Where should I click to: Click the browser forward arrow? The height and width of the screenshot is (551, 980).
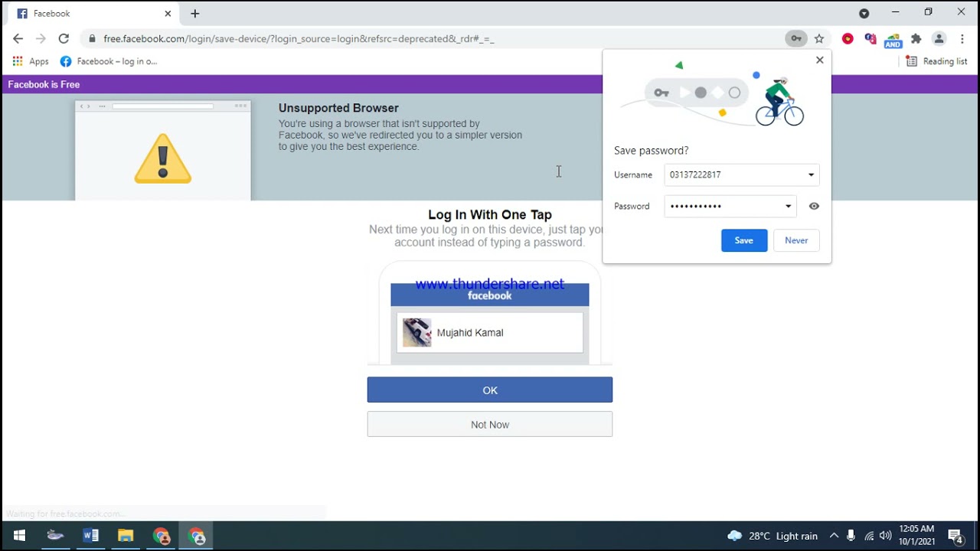[41, 39]
